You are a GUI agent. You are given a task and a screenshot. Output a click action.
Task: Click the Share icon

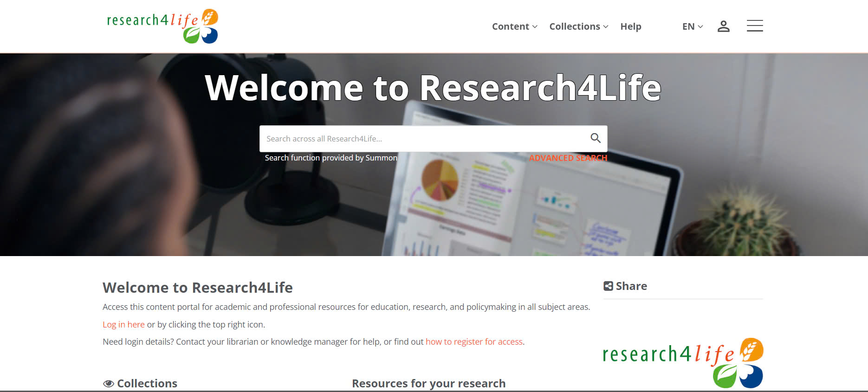pos(608,286)
